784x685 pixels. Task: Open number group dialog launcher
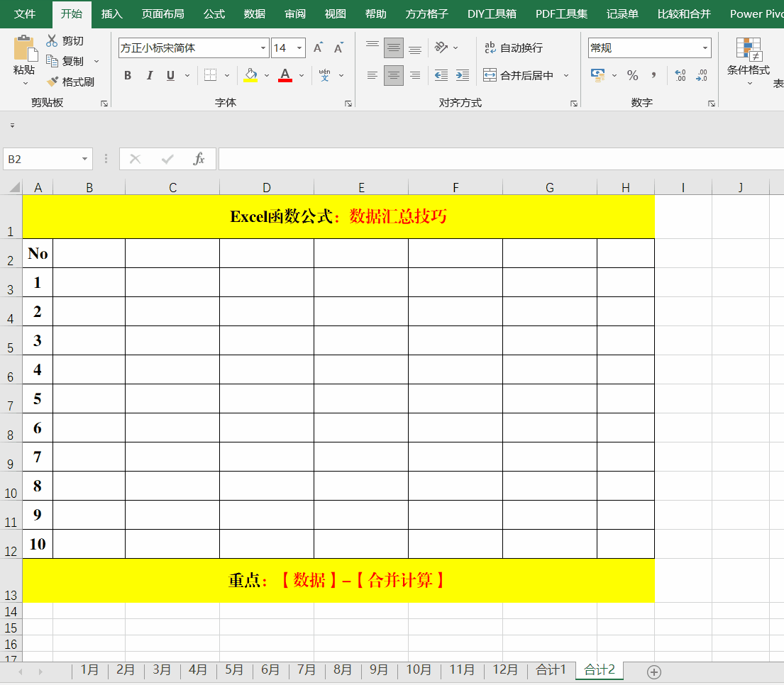coord(712,104)
